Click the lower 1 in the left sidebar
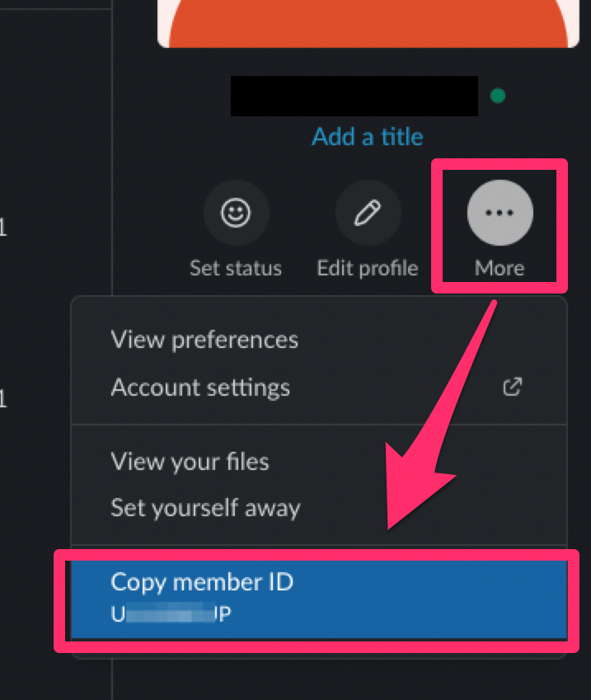 2,399
